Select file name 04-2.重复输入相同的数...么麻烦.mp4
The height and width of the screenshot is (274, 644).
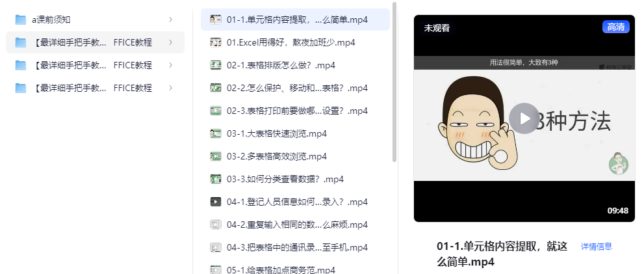click(297, 225)
